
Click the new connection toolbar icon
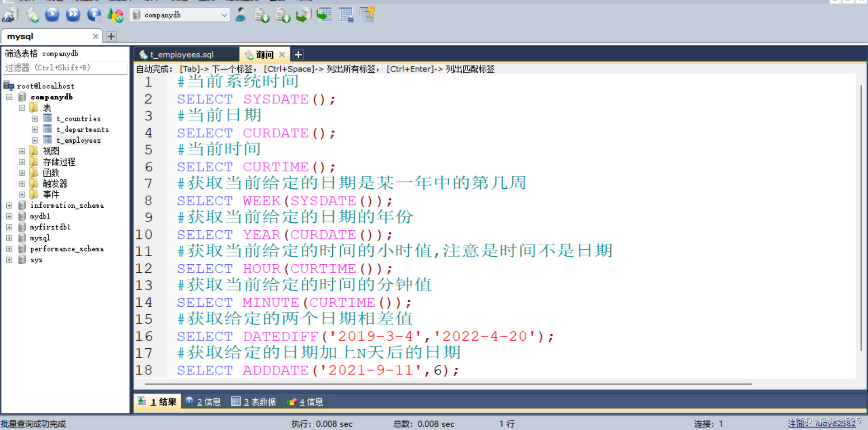coord(10,15)
